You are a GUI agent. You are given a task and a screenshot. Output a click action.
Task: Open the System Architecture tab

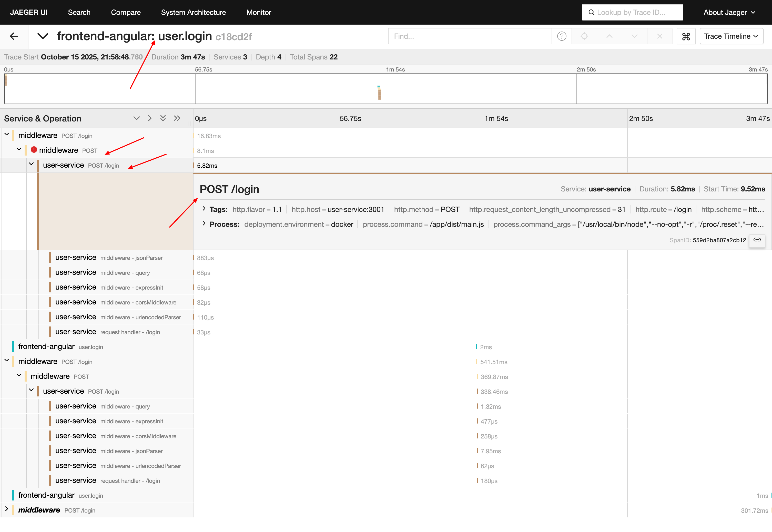click(193, 12)
